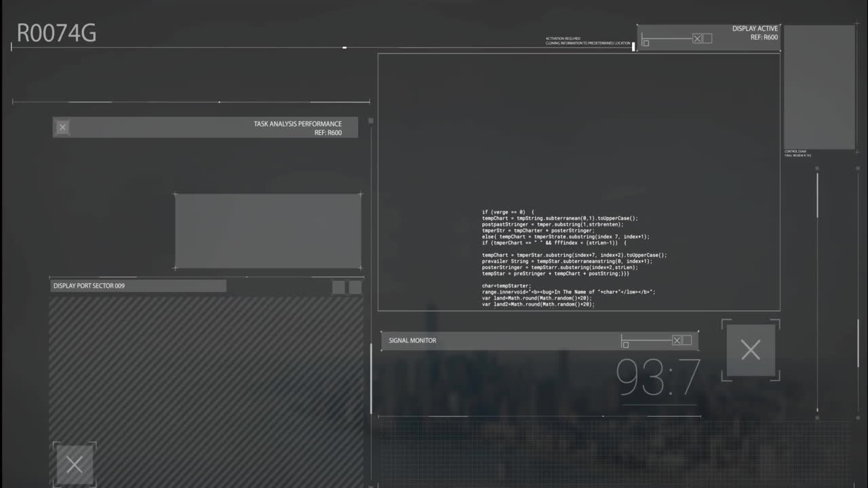868x488 pixels.
Task: Click the X icon on Task Analysis Performance panel
Action: click(x=62, y=127)
